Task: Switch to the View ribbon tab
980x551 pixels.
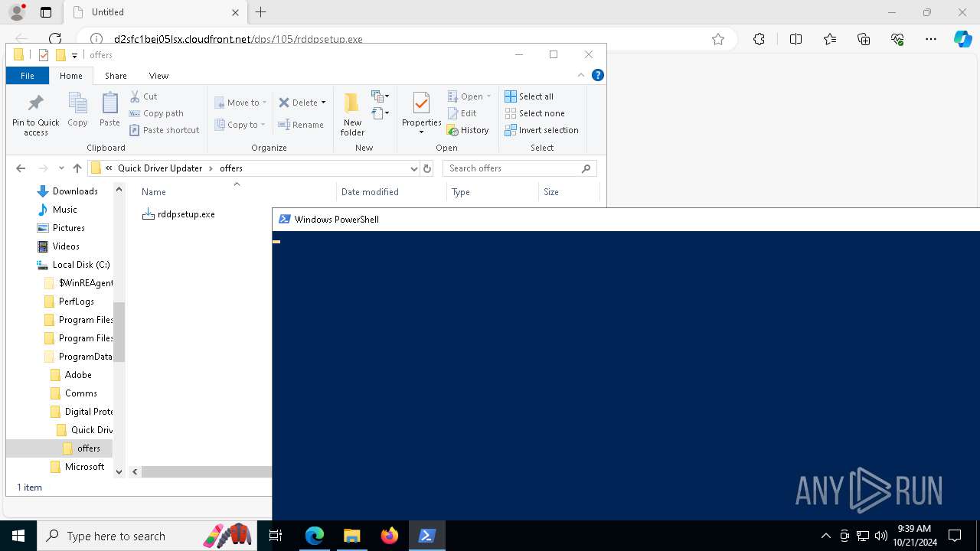Action: (158, 76)
